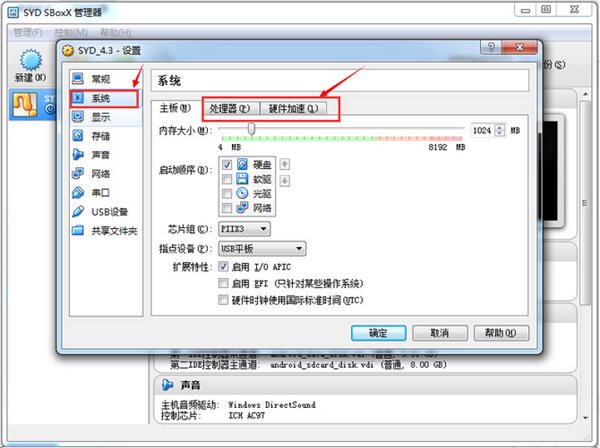Screen dimensions: 600x448
Task: Open 网络 (Network) settings category
Action: tap(105, 174)
